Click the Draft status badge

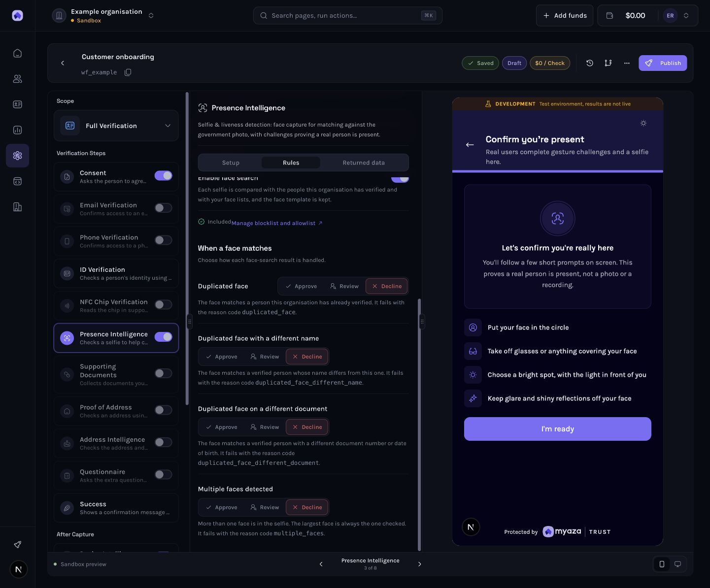click(514, 63)
